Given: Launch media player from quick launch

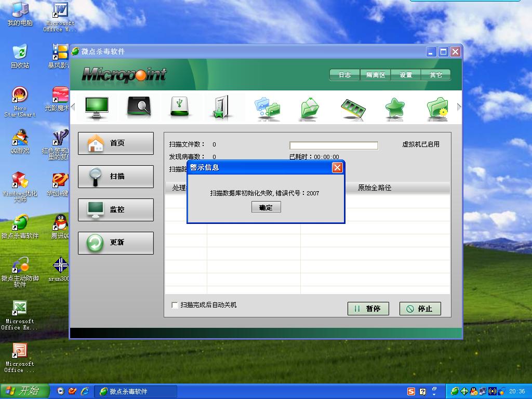Looking at the screenshot, I should 60,391.
